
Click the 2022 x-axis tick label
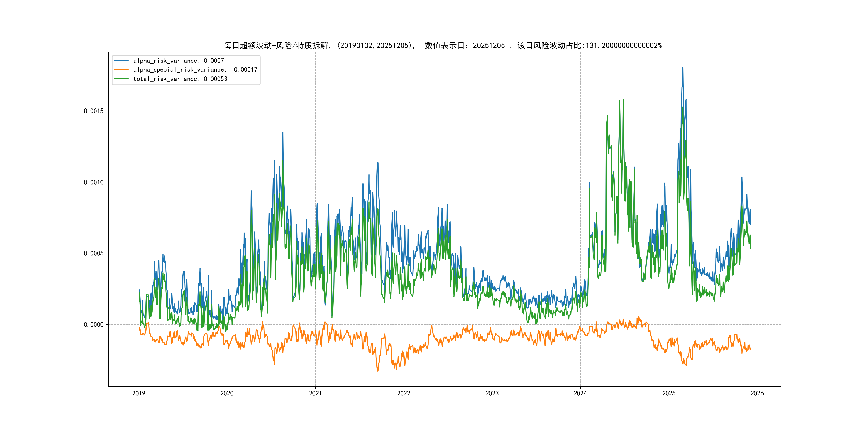tap(404, 393)
